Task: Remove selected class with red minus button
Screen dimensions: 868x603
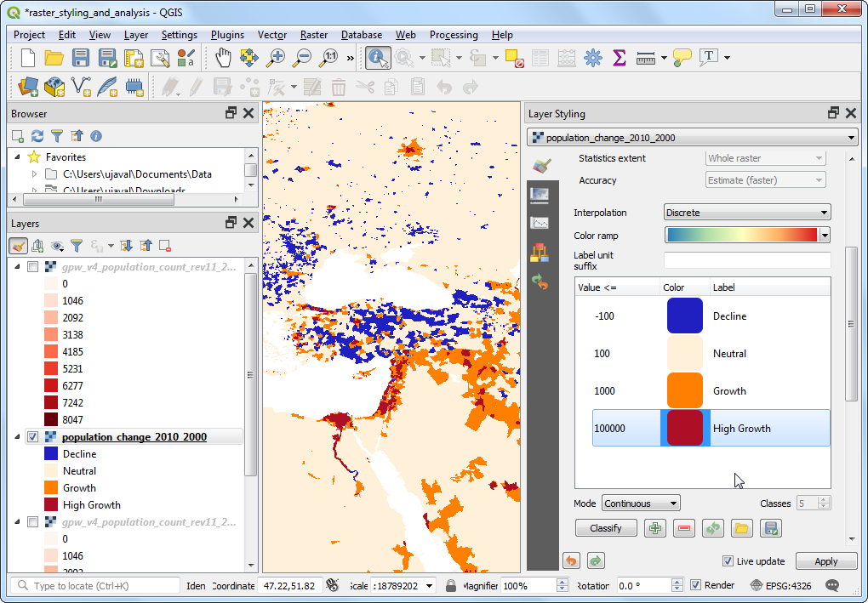Action: 683,528
